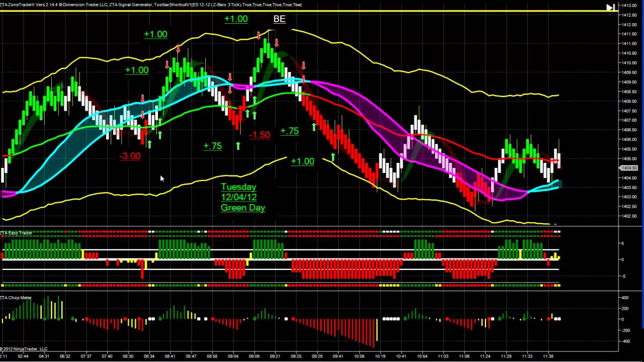Click the 02:44 time axis label
644x362 pixels.
coord(23,356)
